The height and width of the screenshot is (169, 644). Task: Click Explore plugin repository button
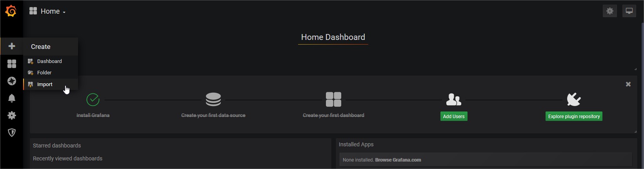pyautogui.click(x=574, y=116)
